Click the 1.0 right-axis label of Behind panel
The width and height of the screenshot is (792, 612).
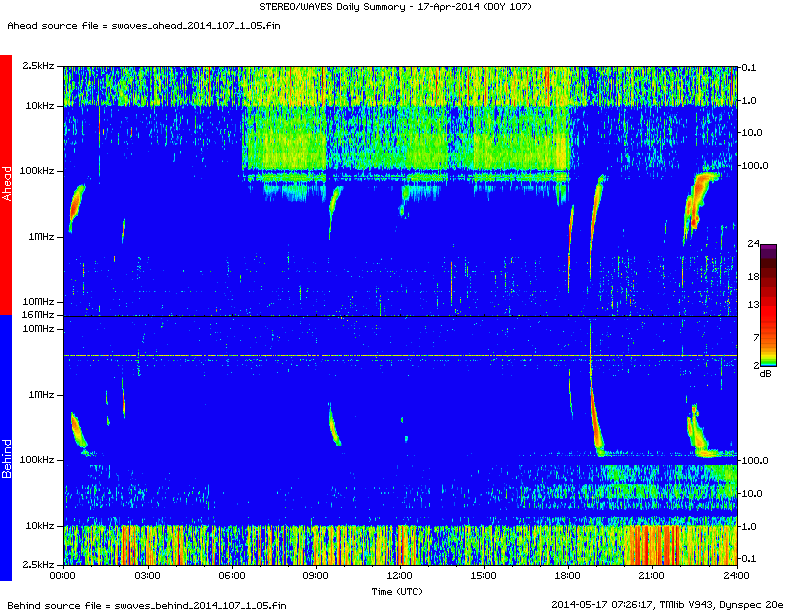click(749, 526)
